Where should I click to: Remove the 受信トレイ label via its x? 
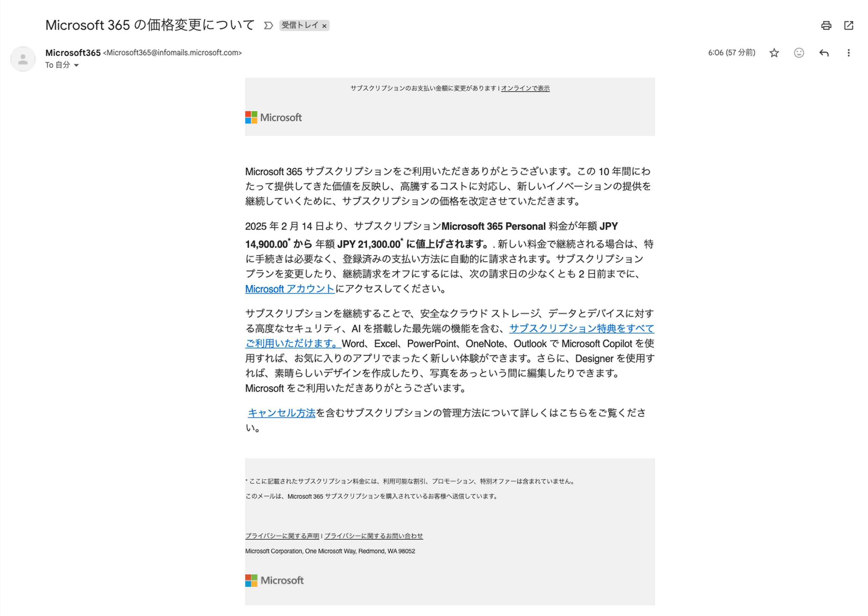[324, 26]
